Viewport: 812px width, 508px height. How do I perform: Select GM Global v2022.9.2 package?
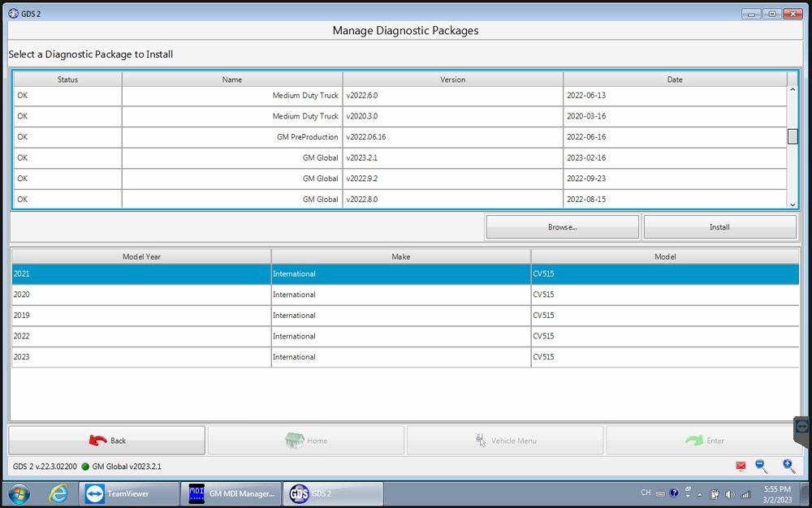tap(400, 179)
